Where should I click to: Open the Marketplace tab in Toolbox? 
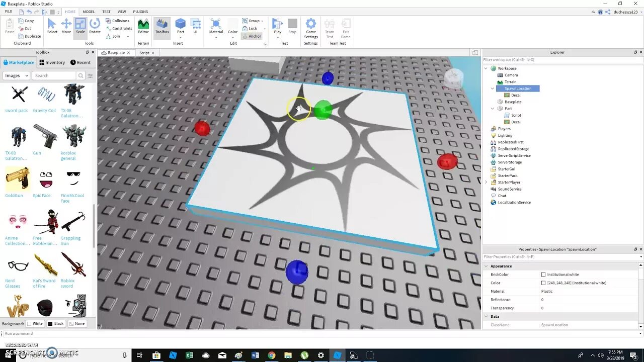click(19, 62)
